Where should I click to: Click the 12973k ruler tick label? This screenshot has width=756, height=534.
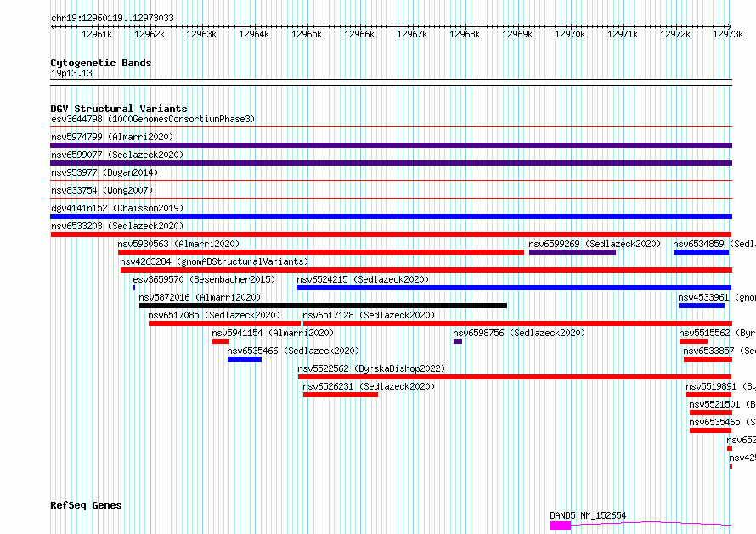(728, 34)
